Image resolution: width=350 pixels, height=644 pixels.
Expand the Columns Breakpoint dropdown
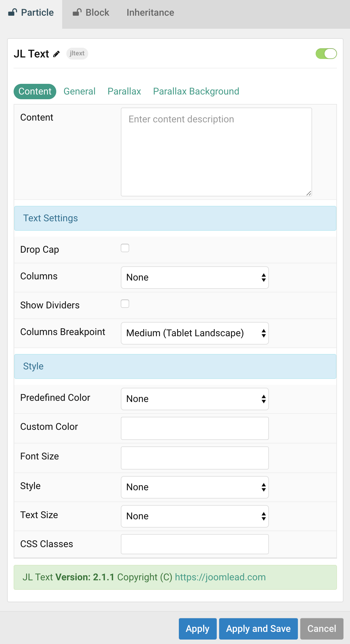(x=195, y=333)
